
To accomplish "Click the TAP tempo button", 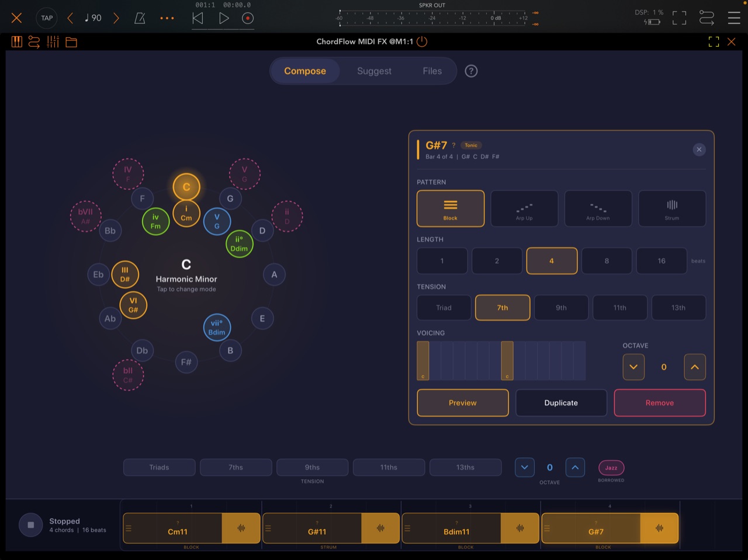I will [x=47, y=18].
